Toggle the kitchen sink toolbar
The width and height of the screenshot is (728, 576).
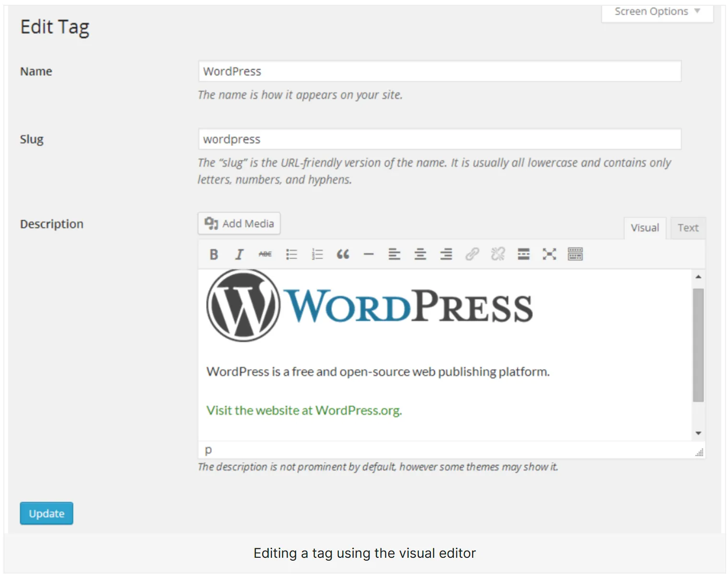click(x=575, y=254)
